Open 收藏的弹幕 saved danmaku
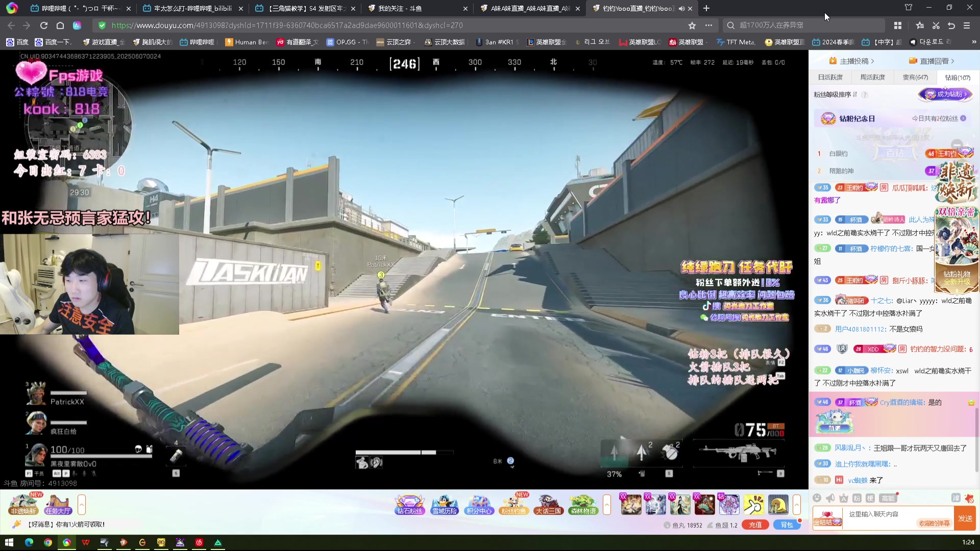Screen dimensions: 980x551 (935, 523)
